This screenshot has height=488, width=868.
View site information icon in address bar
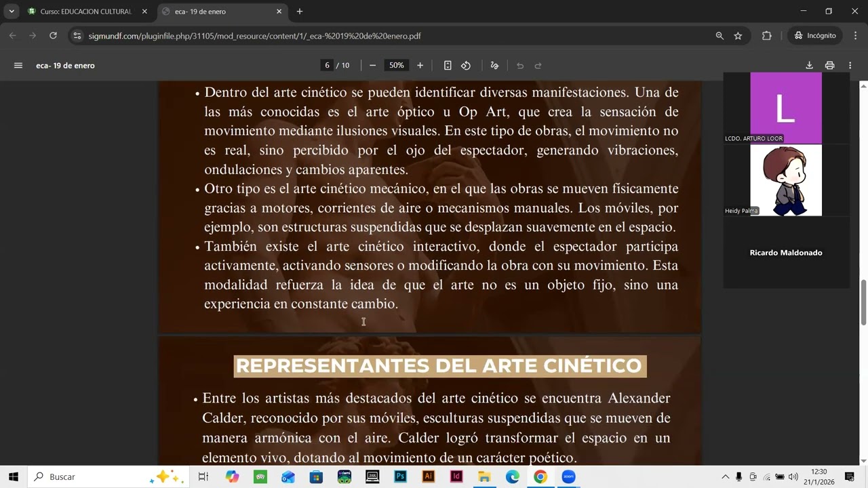point(77,36)
